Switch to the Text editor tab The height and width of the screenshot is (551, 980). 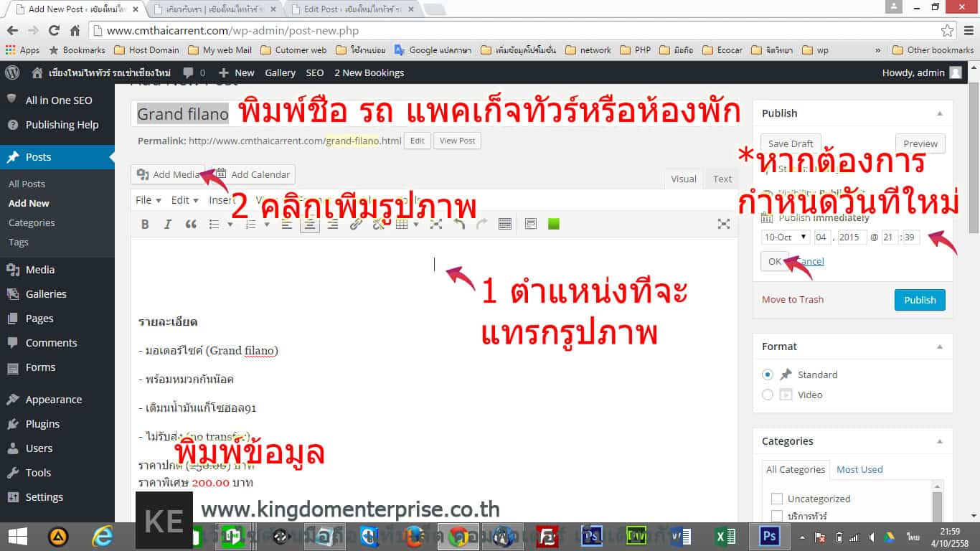(722, 179)
